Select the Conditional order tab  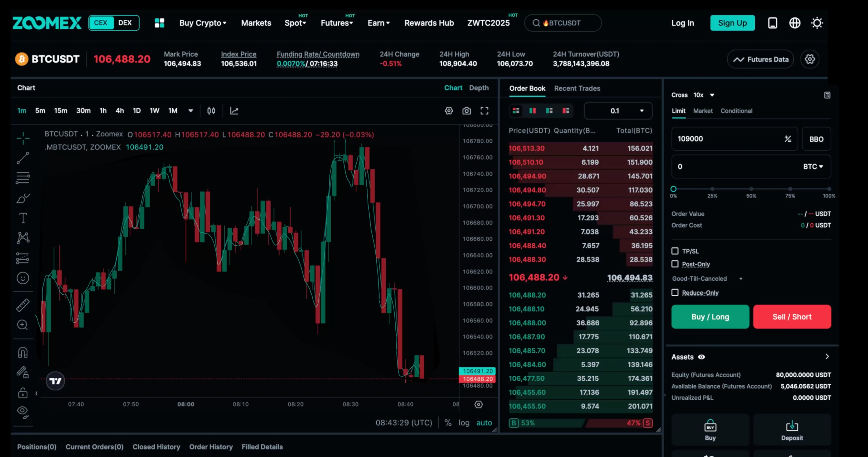click(x=736, y=111)
